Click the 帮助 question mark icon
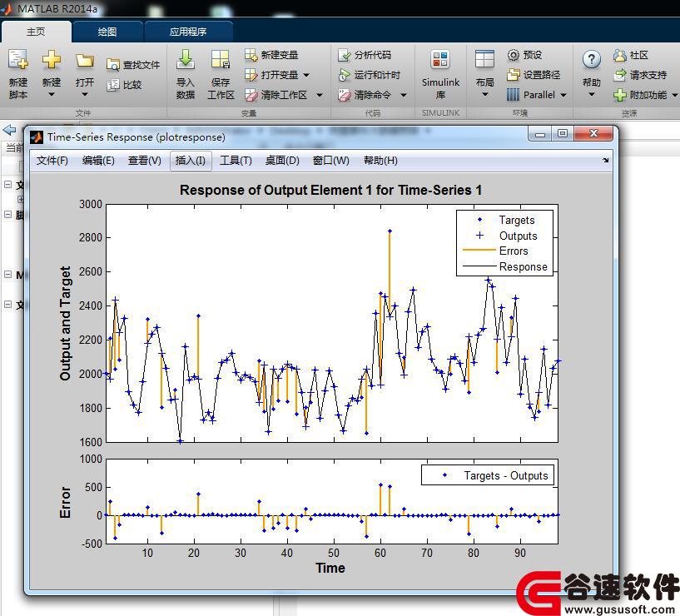Viewport: 680px width, 616px height. coord(592,59)
